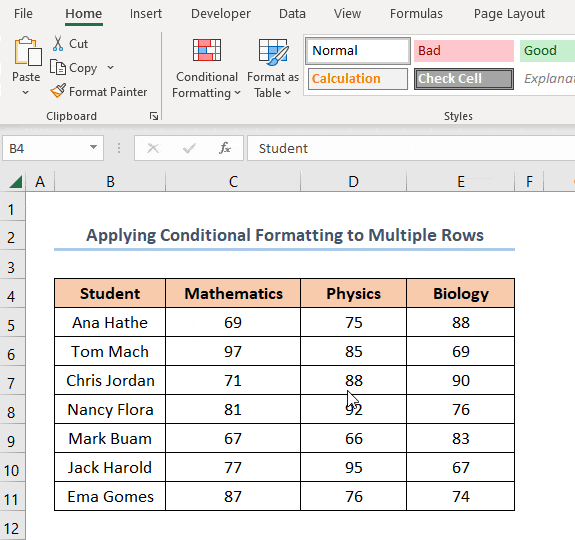Select Tom Mach's Mathematics score 97
575x540 pixels.
coord(233,351)
